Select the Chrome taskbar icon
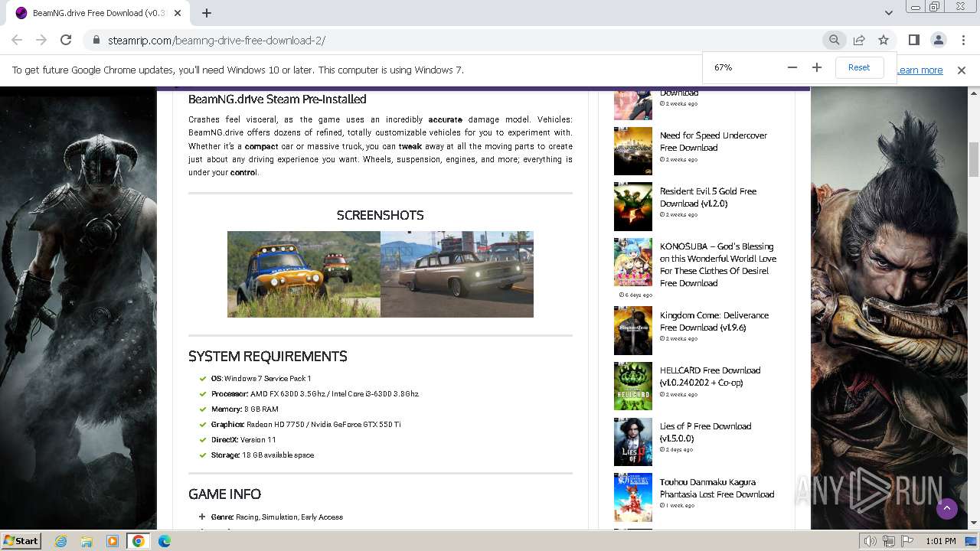The width and height of the screenshot is (980, 551). pos(139,541)
